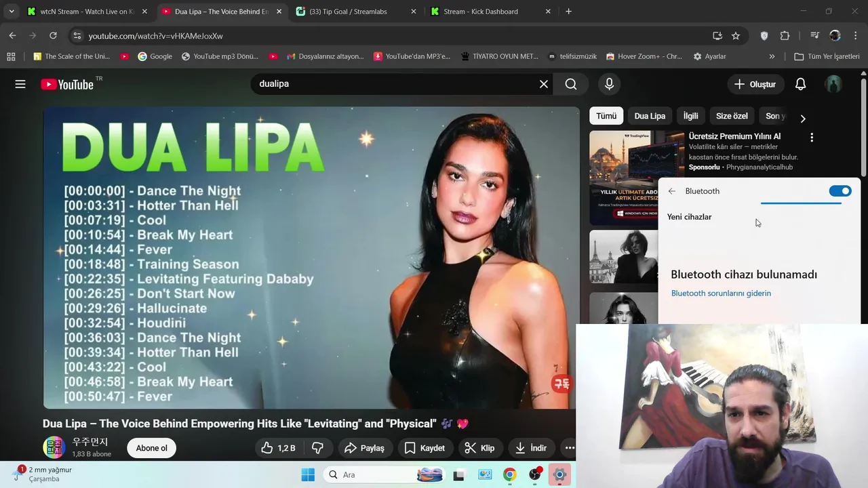The width and height of the screenshot is (868, 488).
Task: Install app icon in address bar
Action: (x=717, y=35)
